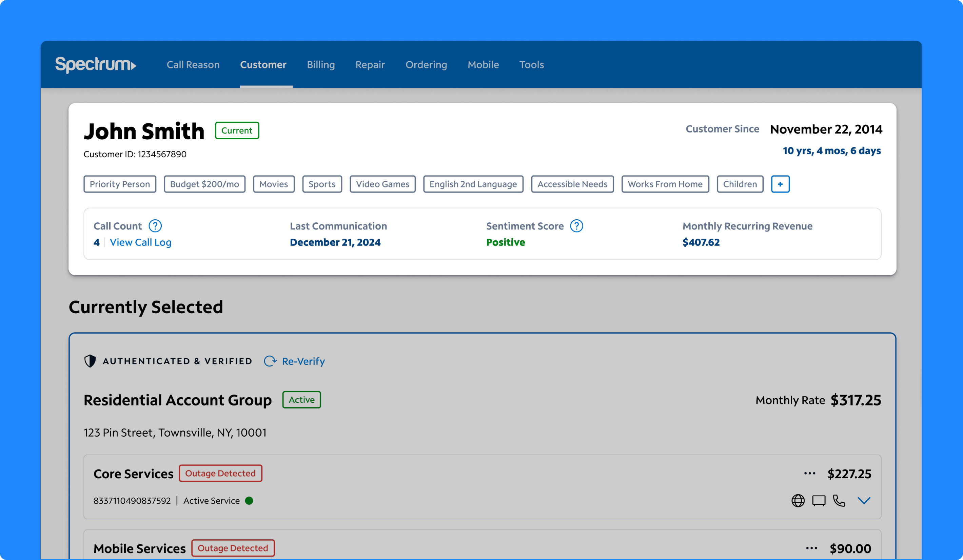Image resolution: width=963 pixels, height=560 pixels.
Task: Open Mobile Services more options menu
Action: (x=811, y=548)
